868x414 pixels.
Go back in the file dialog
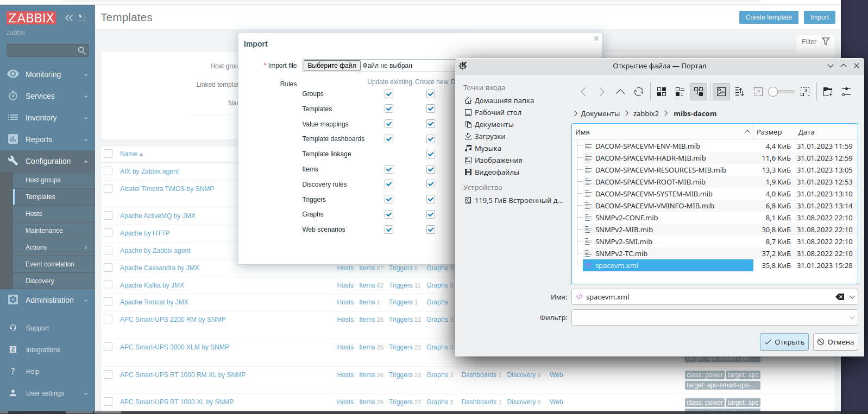pyautogui.click(x=583, y=92)
